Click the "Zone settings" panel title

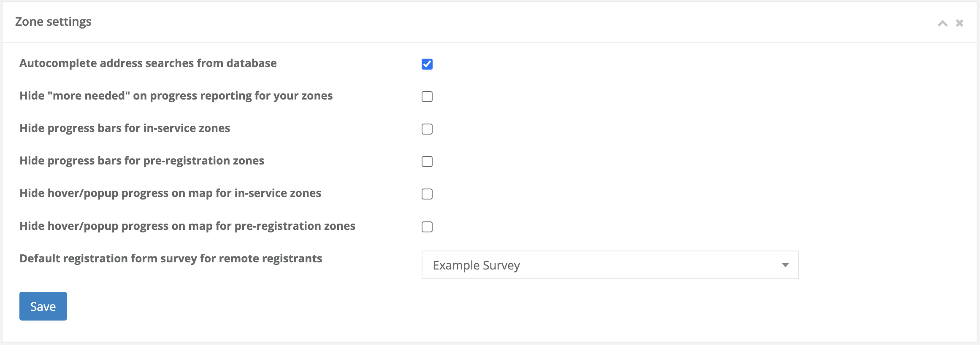(53, 22)
